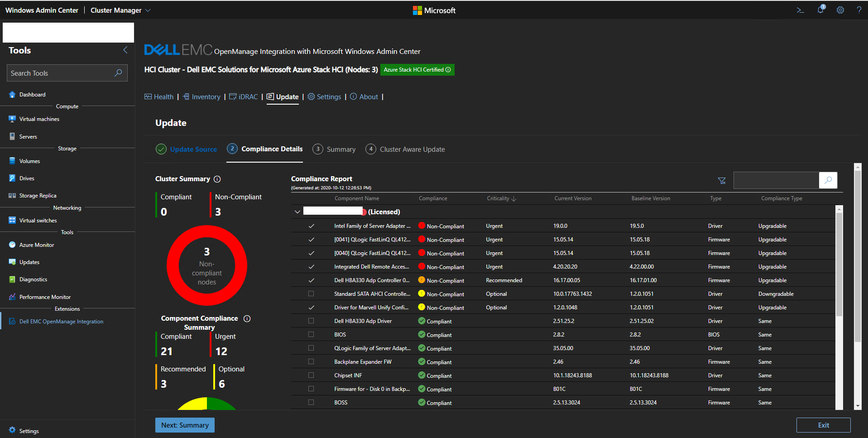Click the Azure Stack HCI Certified badge
This screenshot has height=438, width=868.
[417, 70]
